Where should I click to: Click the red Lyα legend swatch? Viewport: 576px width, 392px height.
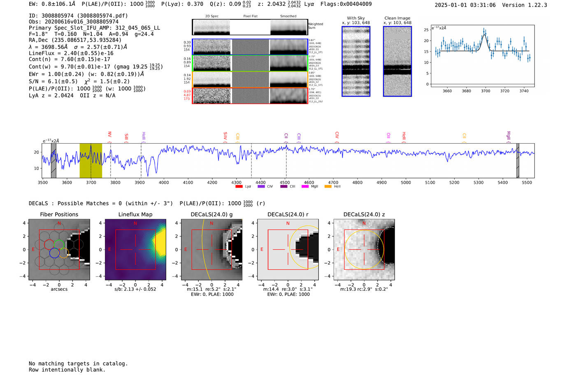click(239, 186)
